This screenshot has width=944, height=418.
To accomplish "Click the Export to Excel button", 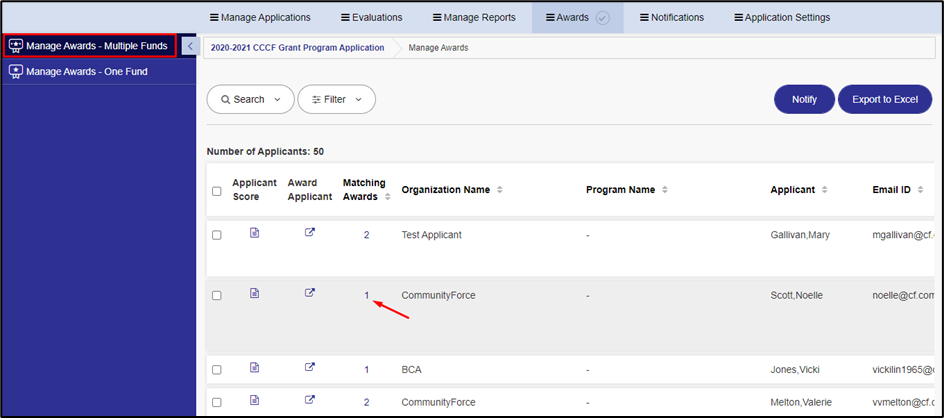I will (x=885, y=99).
